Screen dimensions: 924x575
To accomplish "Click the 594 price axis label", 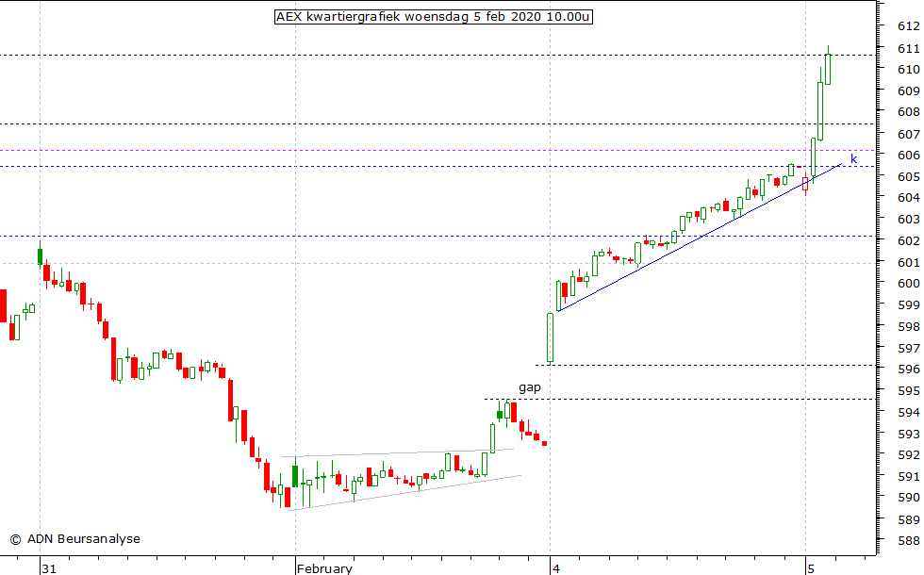I will 908,412.
